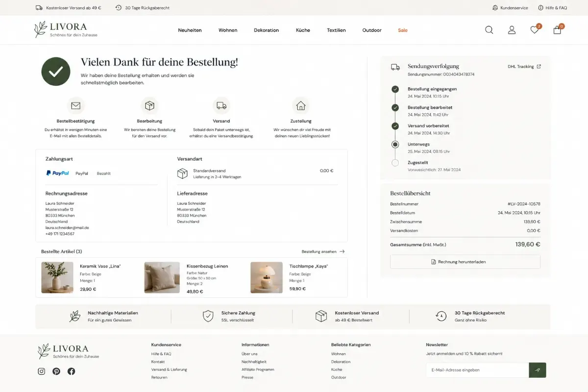The width and height of the screenshot is (588, 392).
Task: Click the free shipping truck icon in top bar
Action: pos(39,8)
